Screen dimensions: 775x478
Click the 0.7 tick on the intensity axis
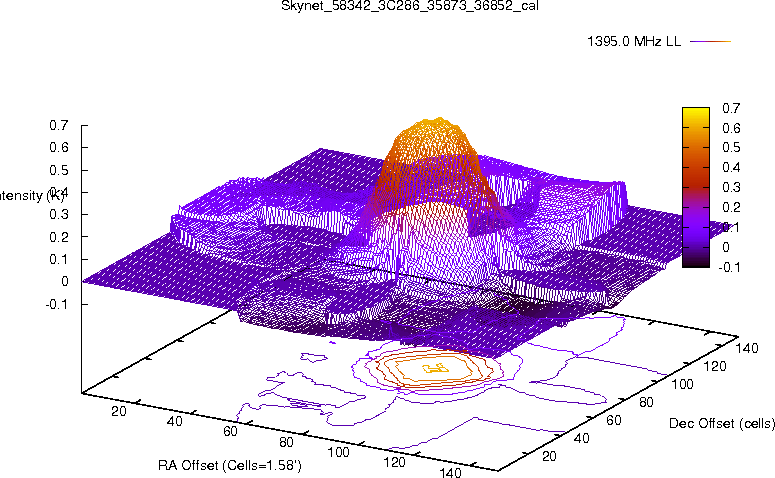[58, 126]
